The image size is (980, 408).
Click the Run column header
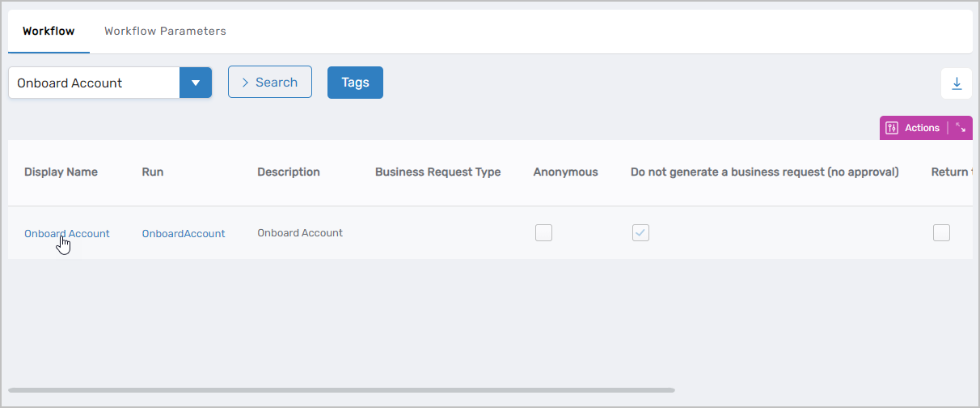pyautogui.click(x=153, y=172)
